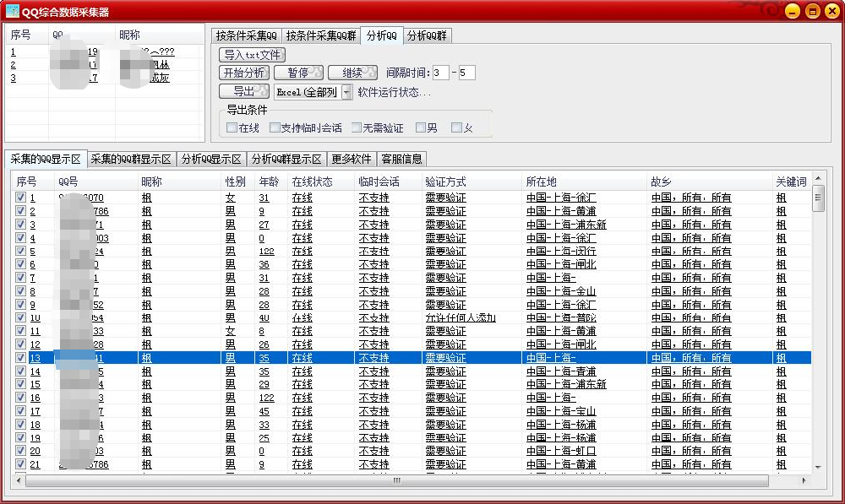Start analysis with 开始分析 button

coord(244,73)
